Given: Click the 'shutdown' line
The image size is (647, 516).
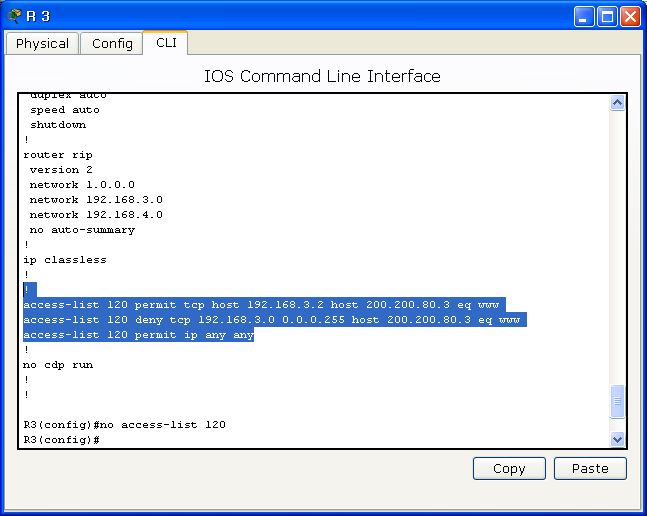Looking at the screenshot, I should (x=58, y=125).
